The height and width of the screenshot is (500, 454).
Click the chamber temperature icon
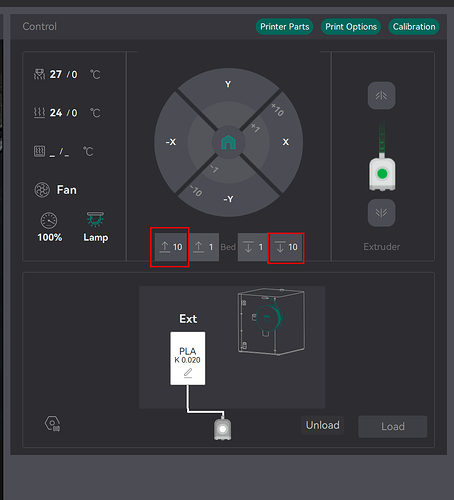click(39, 151)
